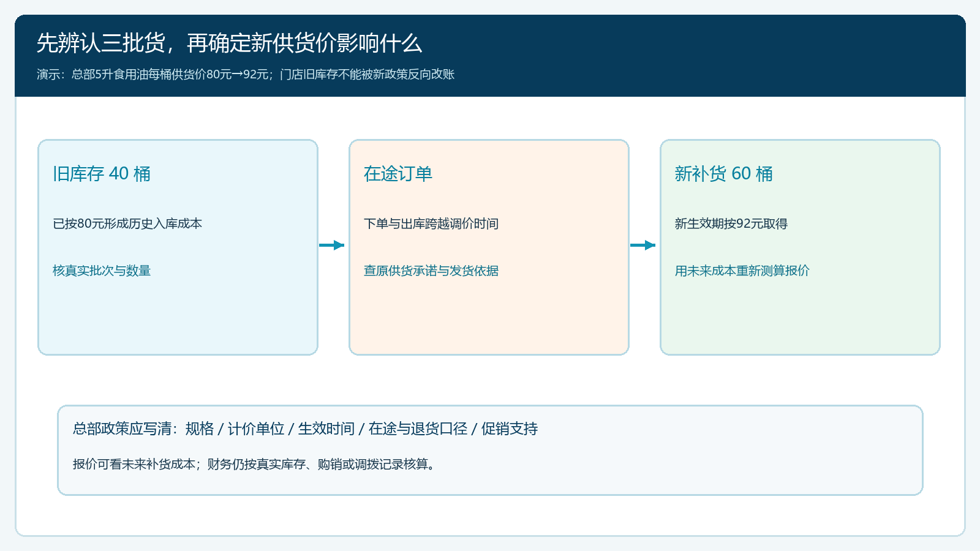The image size is (980, 551).
Task: Select the line "下单与出库跨越调价时间"
Action: (431, 223)
